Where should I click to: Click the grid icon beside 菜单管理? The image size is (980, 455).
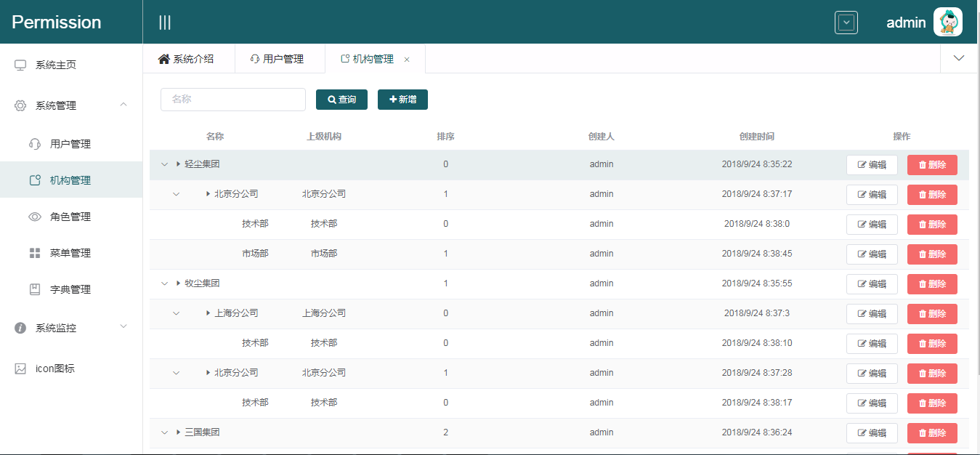(x=35, y=253)
